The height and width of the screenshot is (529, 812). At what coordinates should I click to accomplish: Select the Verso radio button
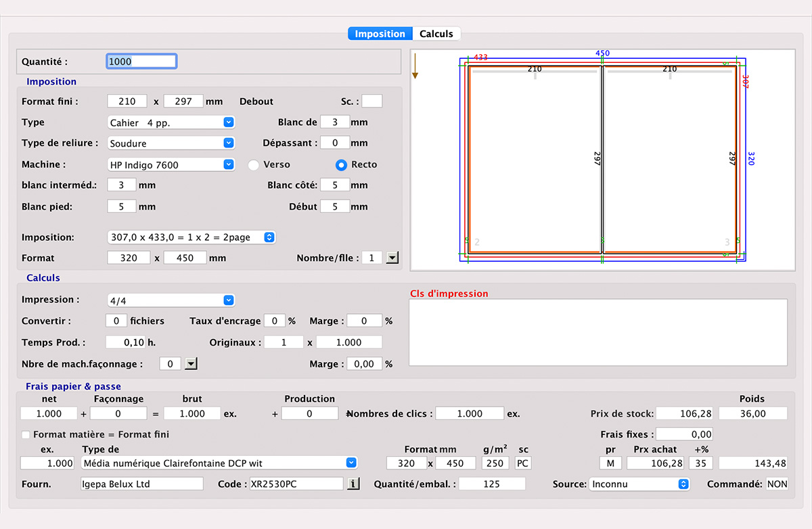click(x=254, y=164)
